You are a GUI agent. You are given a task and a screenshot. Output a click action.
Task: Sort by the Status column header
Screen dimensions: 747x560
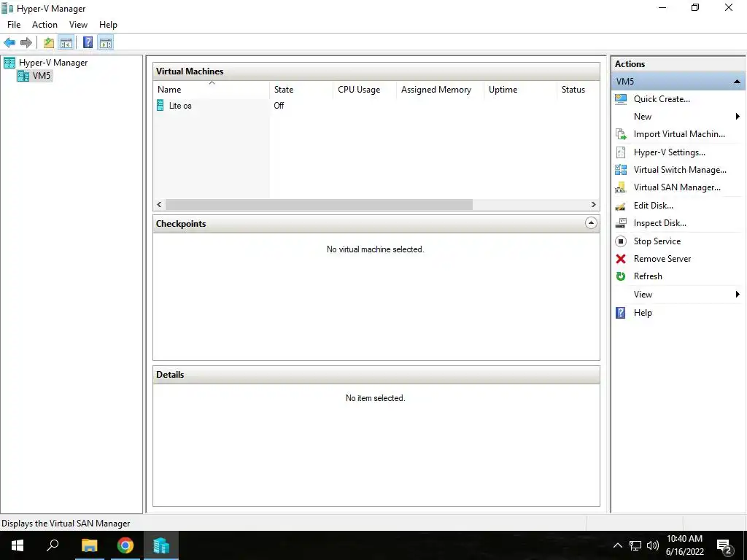578,90
